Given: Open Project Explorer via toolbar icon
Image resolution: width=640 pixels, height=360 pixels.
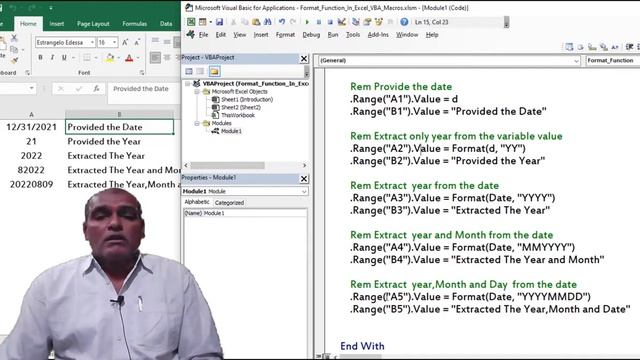Looking at the screenshot, I should pyautogui.click(x=356, y=22).
